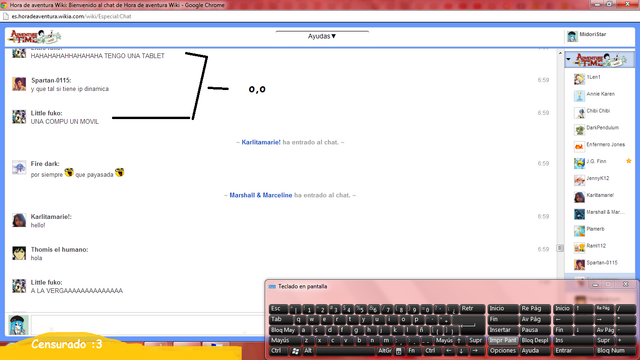
Task: Open Karlitamarie! profile link
Action: (261, 142)
